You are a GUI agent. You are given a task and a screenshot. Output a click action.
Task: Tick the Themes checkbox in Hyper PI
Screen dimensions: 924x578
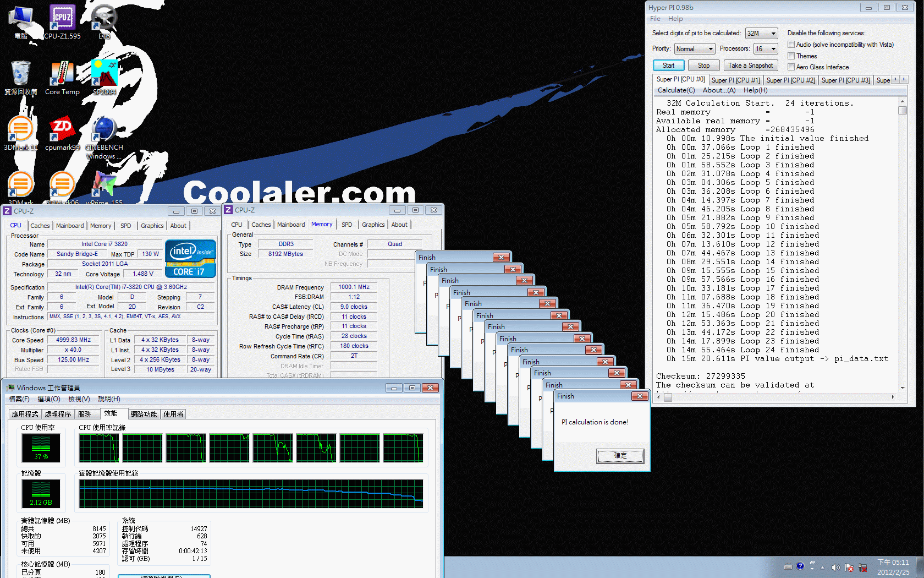[x=791, y=56]
